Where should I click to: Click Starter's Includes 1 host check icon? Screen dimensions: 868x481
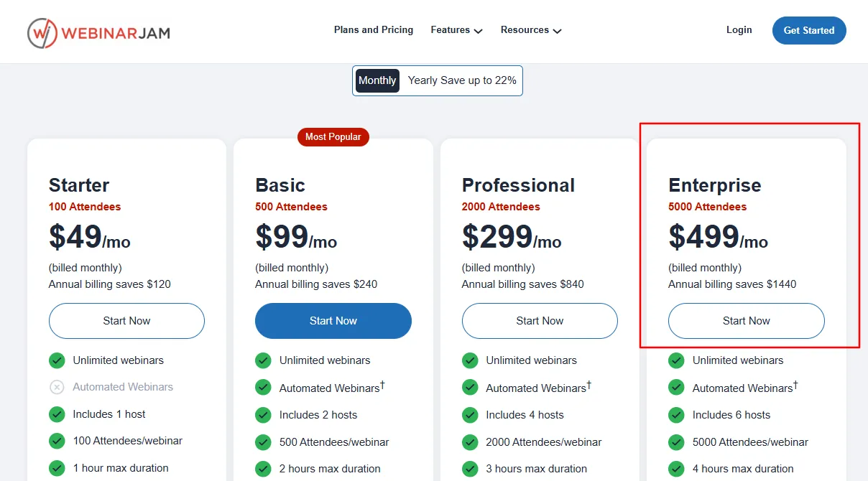(57, 414)
